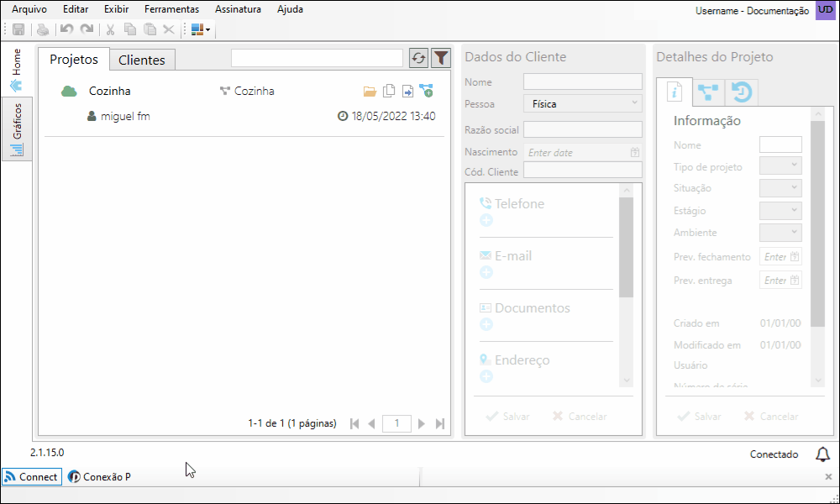Expand the Tipo de projeto dropdown
Viewport: 840px width, 504px height.
[x=780, y=166]
